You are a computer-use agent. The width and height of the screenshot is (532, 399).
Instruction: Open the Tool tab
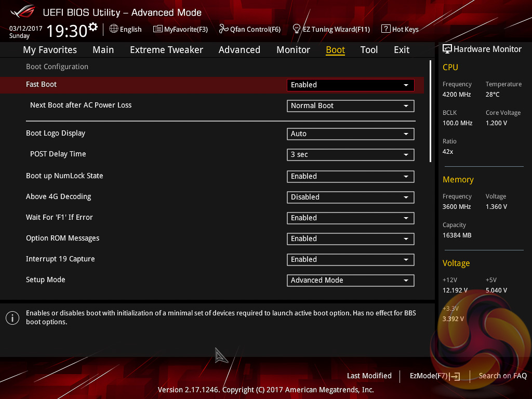(x=369, y=50)
